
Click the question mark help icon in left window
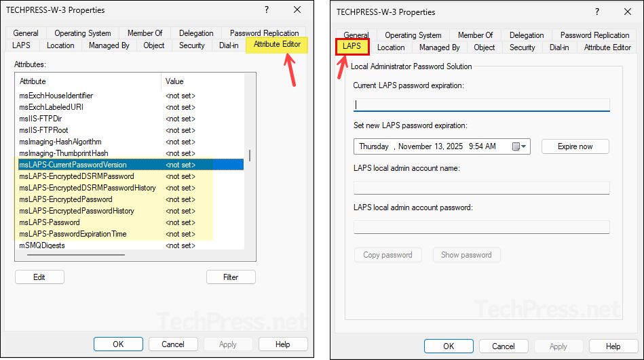(x=267, y=10)
